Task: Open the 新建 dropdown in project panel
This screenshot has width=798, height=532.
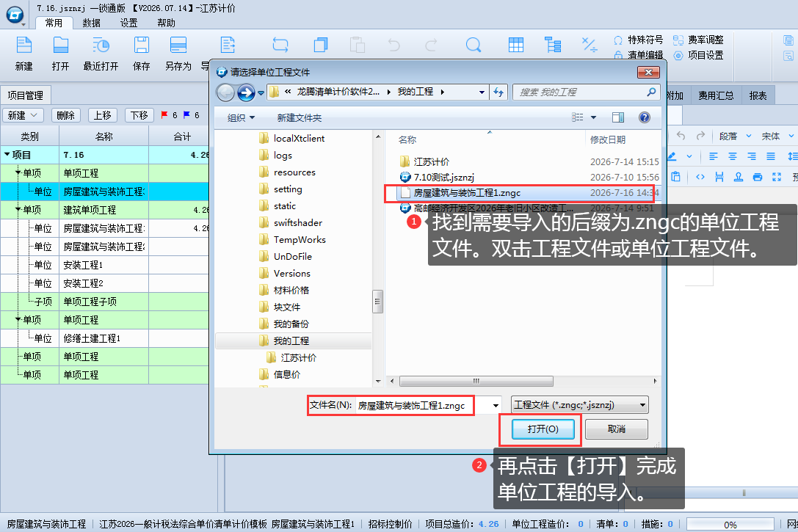Action: [23, 115]
